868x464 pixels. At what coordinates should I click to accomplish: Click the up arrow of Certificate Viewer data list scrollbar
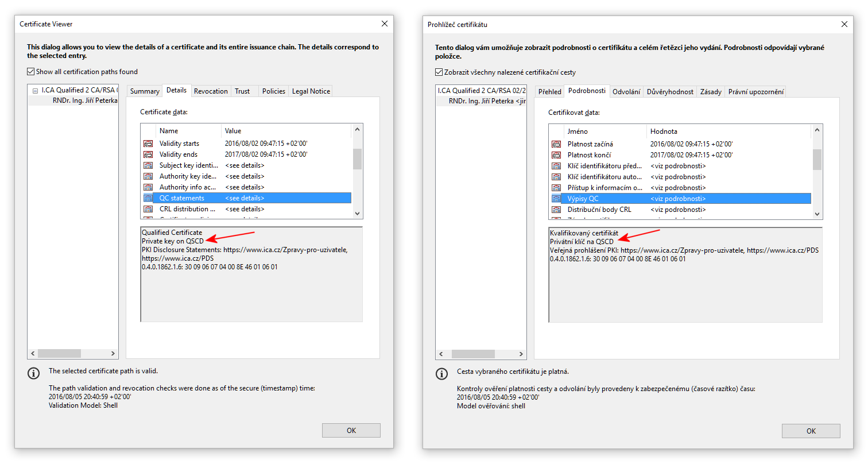coord(357,130)
